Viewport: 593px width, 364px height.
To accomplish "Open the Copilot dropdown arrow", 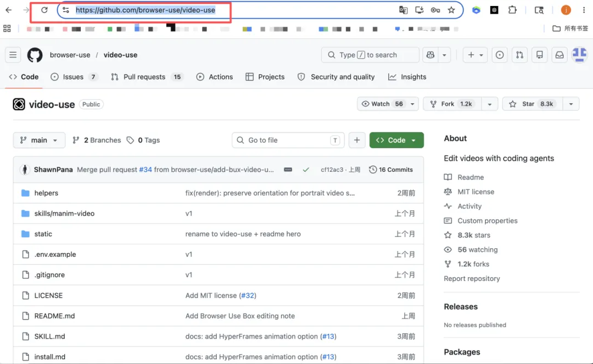I will click(444, 55).
